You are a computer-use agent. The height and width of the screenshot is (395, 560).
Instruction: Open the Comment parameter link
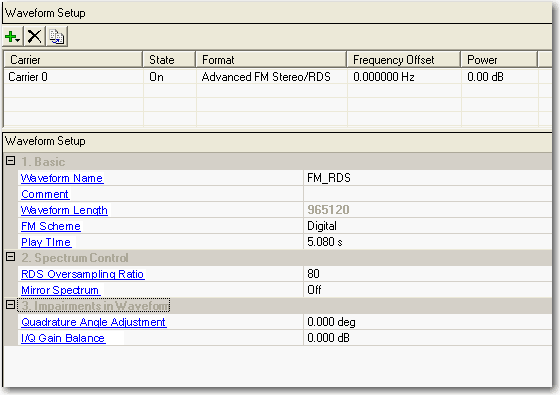pyautogui.click(x=45, y=194)
